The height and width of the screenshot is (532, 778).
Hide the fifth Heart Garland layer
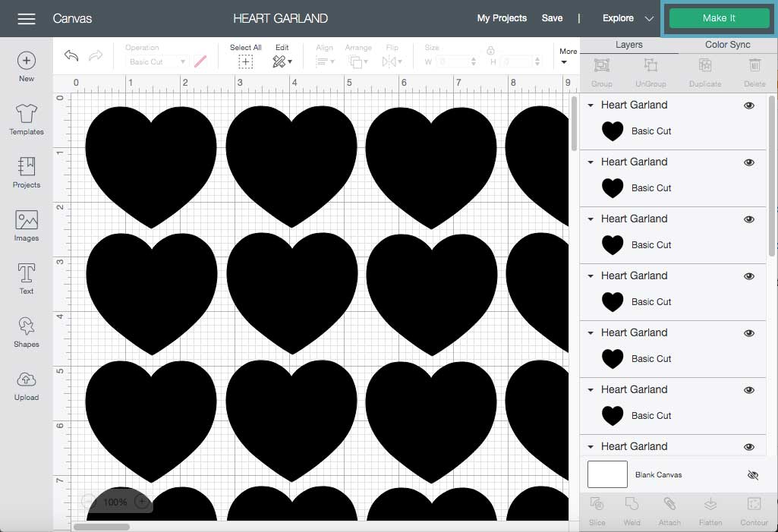749,333
